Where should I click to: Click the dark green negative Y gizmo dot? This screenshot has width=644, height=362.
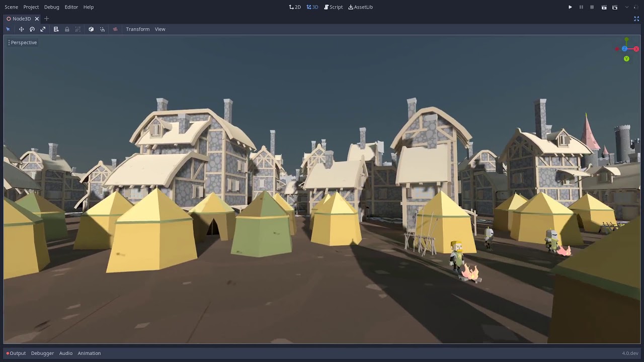626,39
